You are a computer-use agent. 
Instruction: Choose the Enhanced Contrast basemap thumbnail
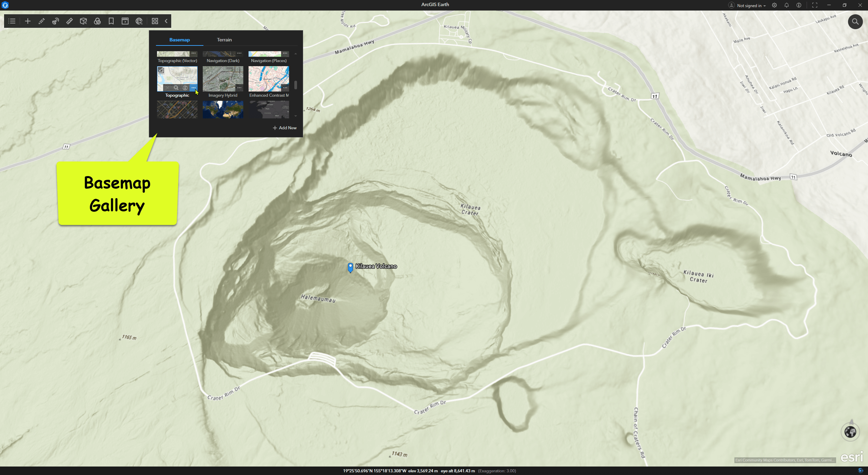click(x=268, y=78)
